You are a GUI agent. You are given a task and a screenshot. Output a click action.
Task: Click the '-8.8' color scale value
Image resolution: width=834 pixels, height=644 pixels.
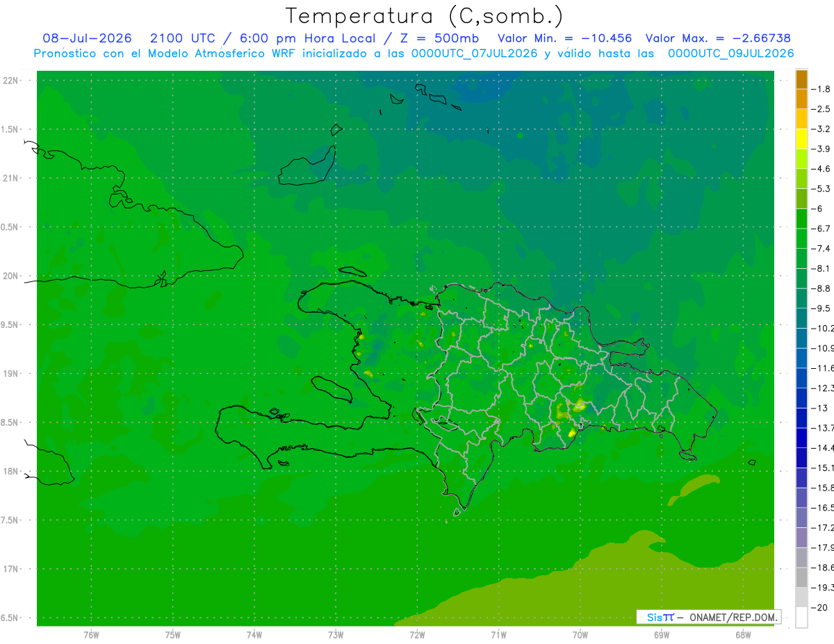(x=821, y=288)
